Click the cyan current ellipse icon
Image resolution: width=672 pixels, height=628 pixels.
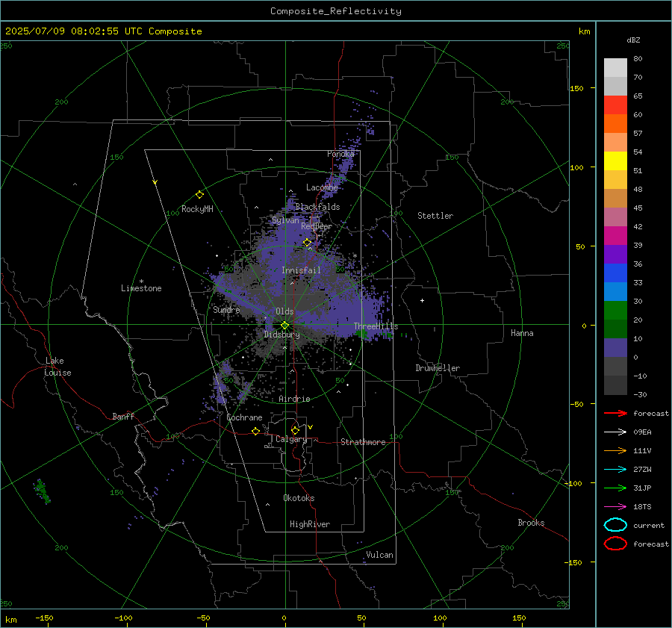click(x=615, y=525)
